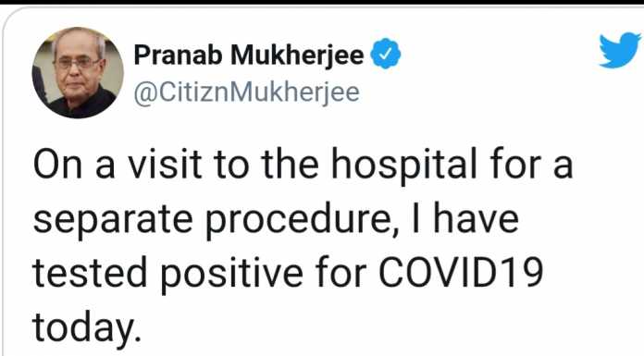Click the "a" before "visit"

105,168
